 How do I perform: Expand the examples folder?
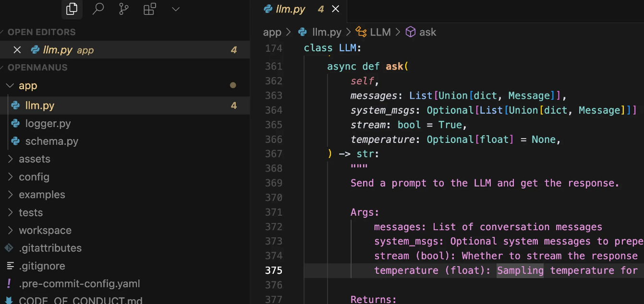42,195
